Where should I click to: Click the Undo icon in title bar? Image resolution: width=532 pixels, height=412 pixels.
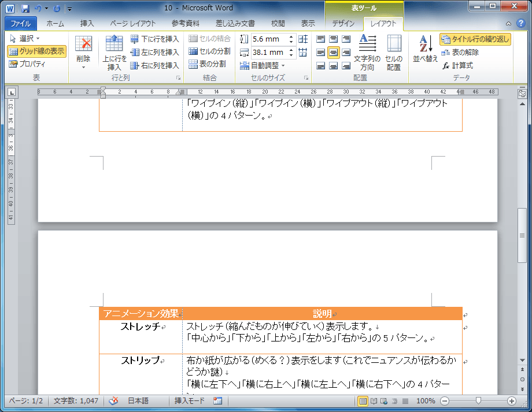(x=38, y=9)
